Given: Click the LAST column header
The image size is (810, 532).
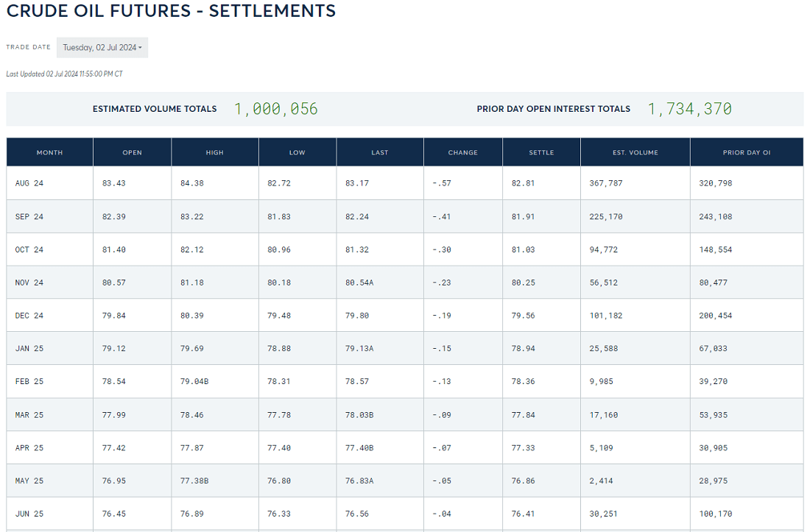Looking at the screenshot, I should (x=380, y=152).
